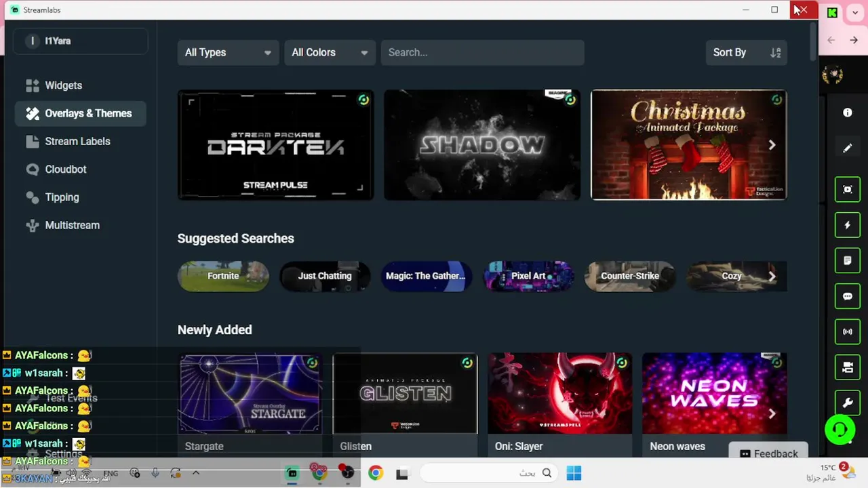Screen dimensions: 868x488
Task: Click the browser back arrow
Action: point(831,41)
